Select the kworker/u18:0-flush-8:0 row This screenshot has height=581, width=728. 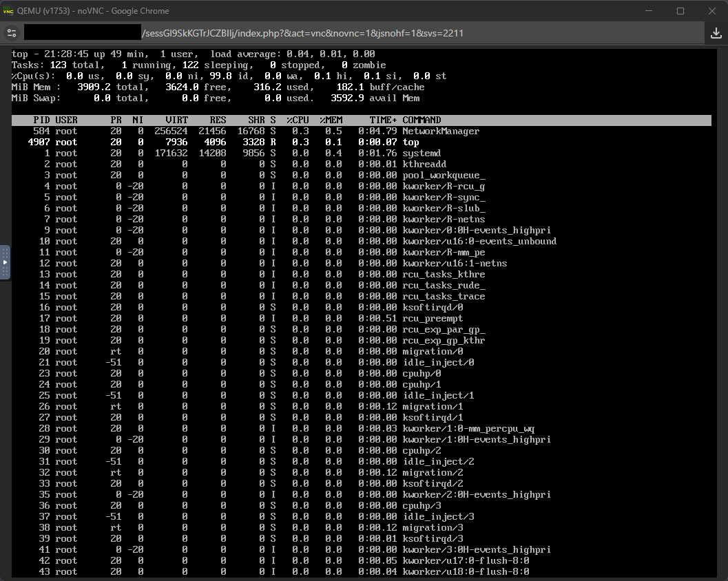click(x=361, y=572)
